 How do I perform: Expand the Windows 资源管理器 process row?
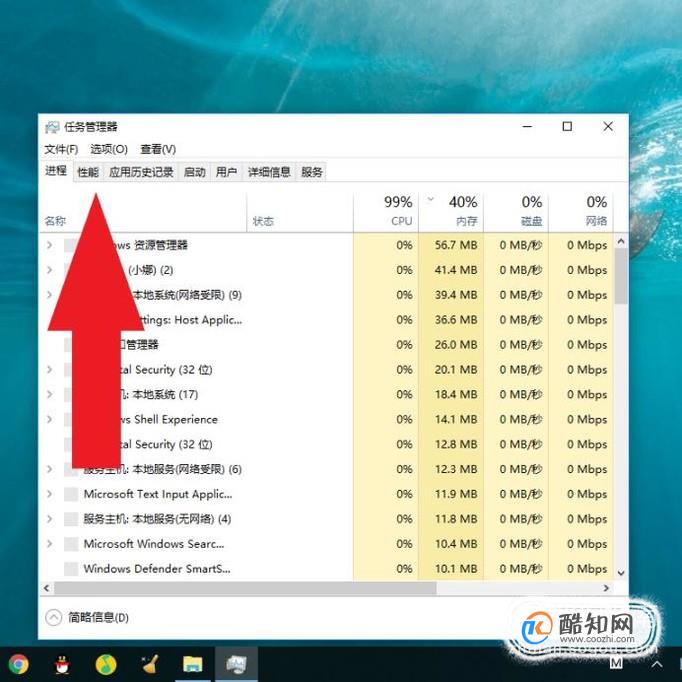(50, 245)
